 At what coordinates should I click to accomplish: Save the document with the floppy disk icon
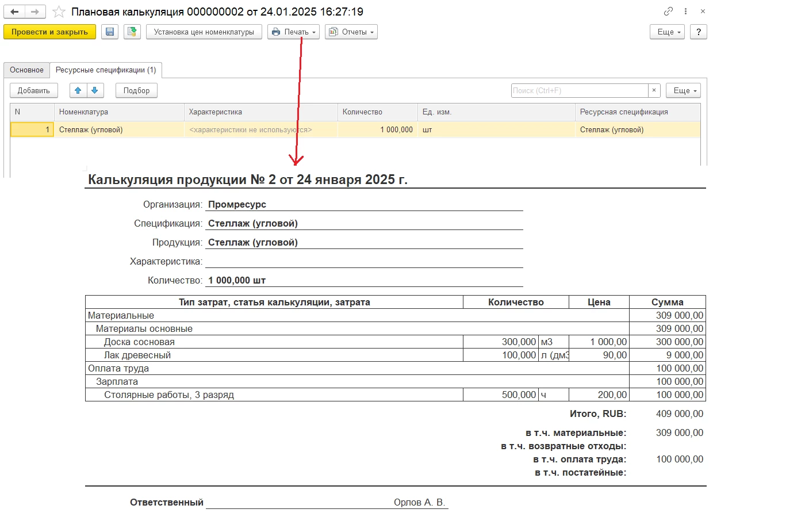[110, 32]
